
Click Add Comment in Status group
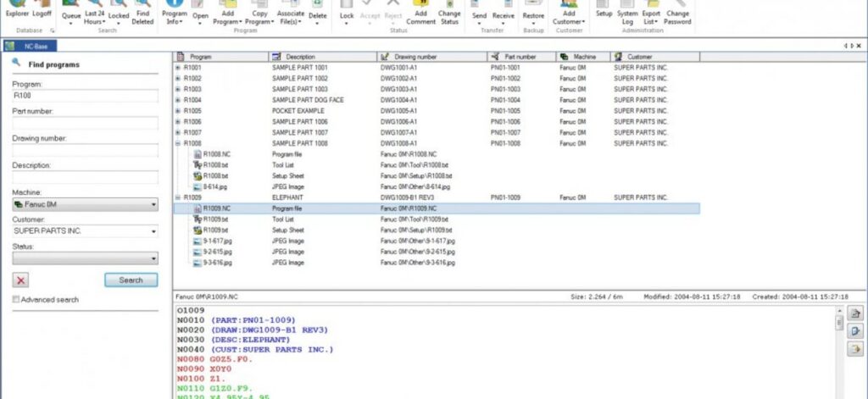coord(420,14)
